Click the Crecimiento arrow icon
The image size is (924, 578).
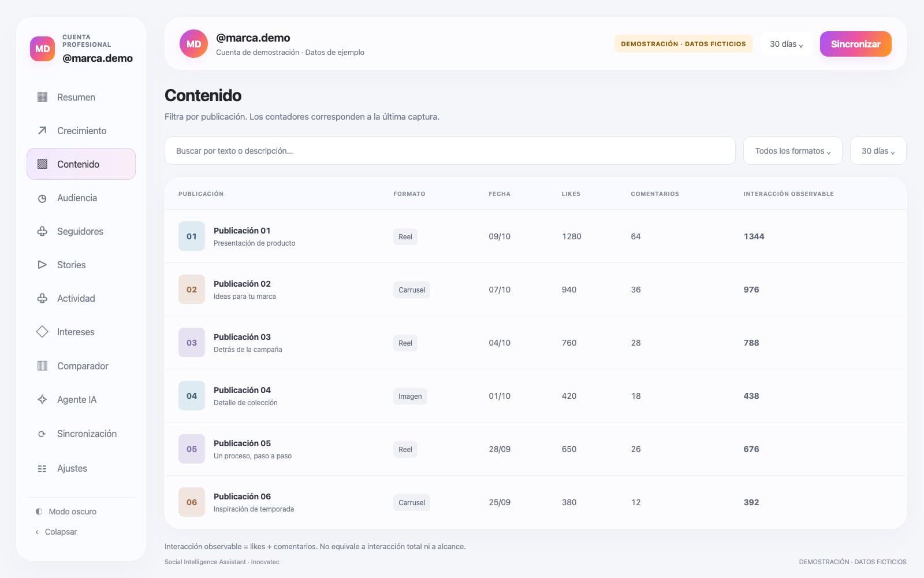point(42,131)
